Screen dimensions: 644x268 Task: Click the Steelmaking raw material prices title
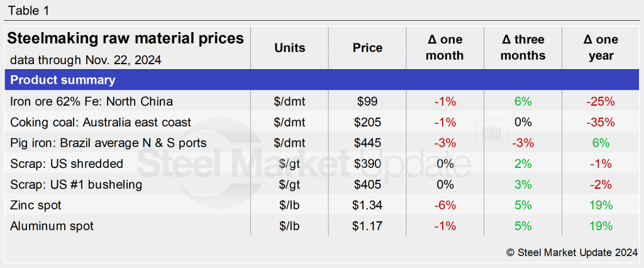tap(126, 39)
